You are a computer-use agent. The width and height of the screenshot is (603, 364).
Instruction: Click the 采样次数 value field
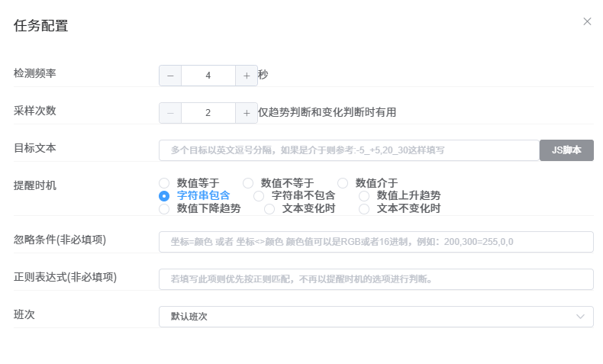[x=208, y=113]
